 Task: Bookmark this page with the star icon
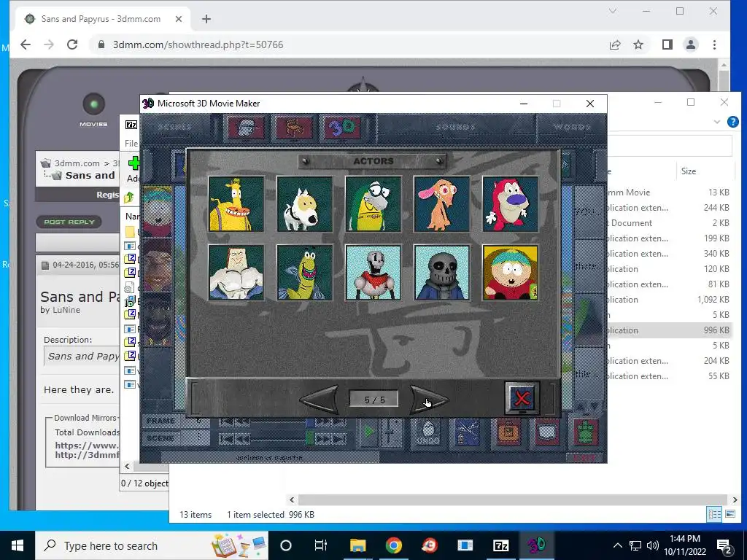click(638, 44)
